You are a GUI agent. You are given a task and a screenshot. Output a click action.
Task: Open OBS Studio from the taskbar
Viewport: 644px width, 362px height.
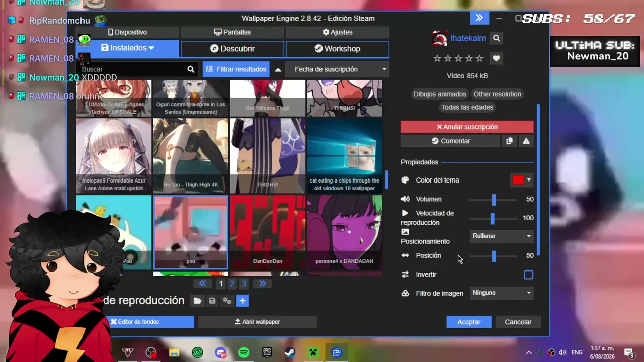[x=151, y=352]
